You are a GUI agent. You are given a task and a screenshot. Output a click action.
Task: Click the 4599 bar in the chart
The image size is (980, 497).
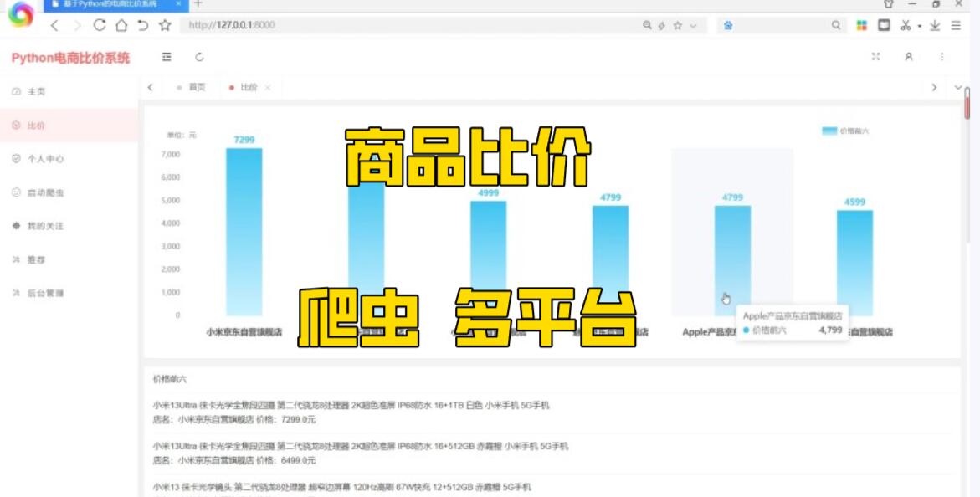click(x=854, y=264)
